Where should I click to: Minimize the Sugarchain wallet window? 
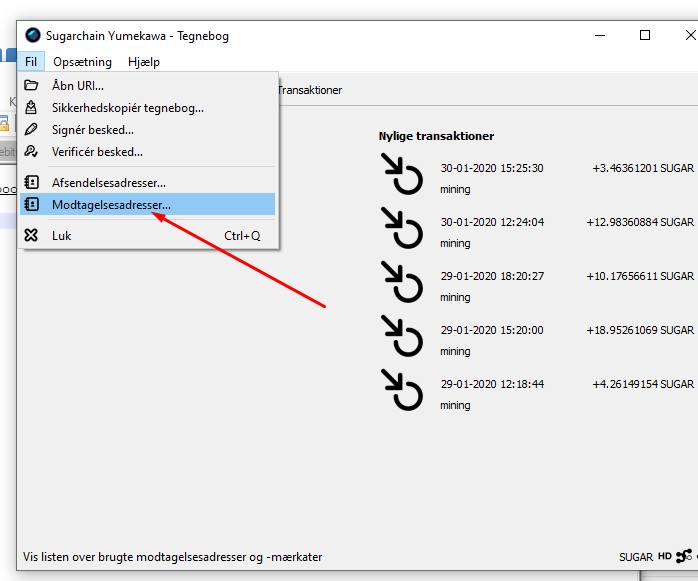pos(600,35)
